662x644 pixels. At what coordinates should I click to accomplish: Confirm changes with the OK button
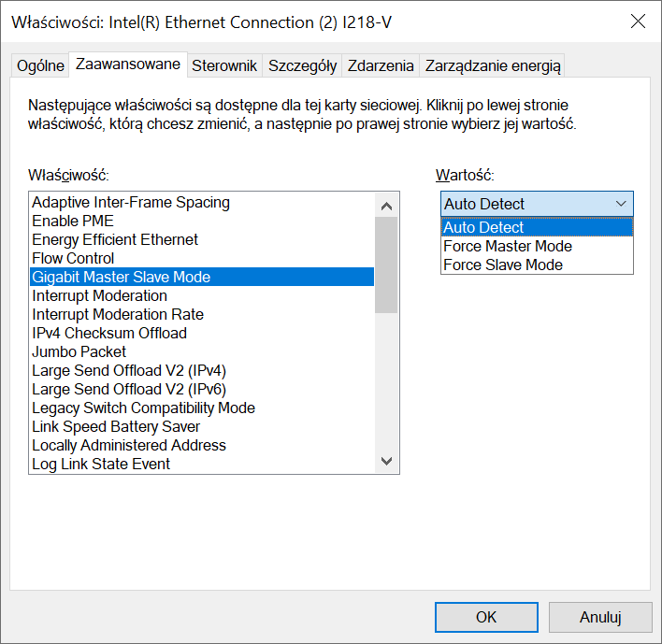[485, 617]
